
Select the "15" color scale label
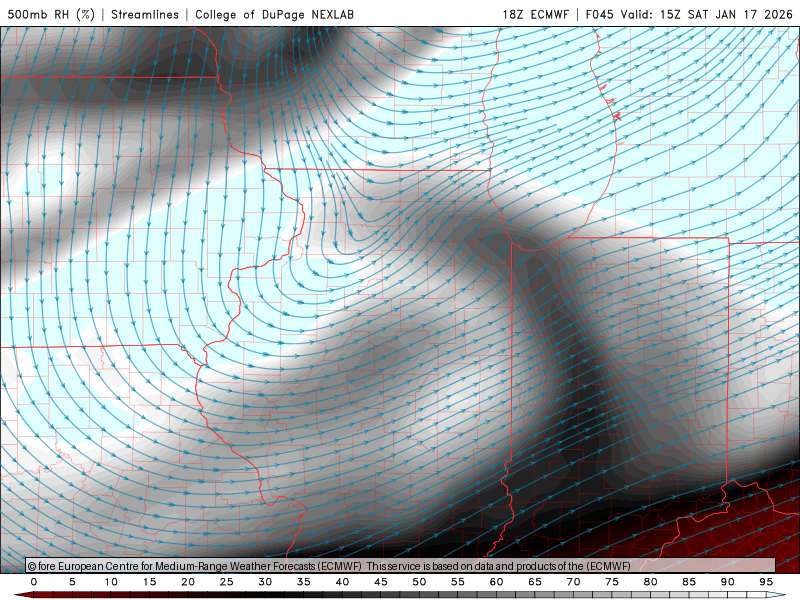pos(149,582)
